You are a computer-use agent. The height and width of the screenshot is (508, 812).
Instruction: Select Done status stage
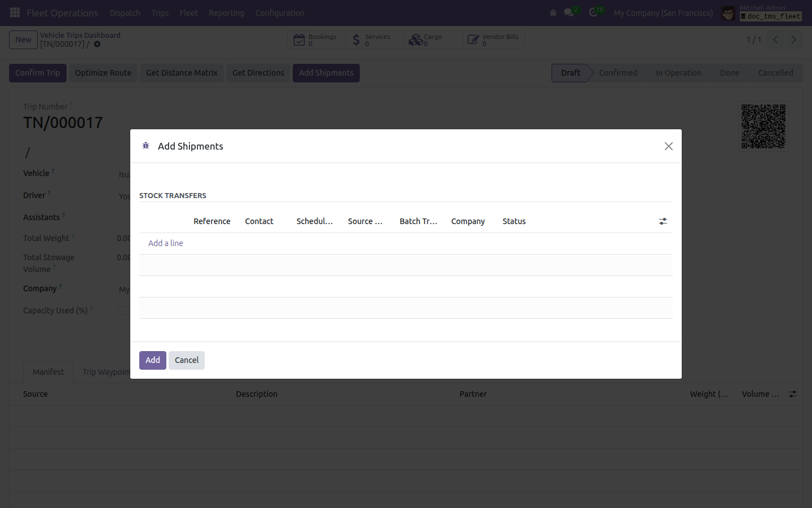[x=730, y=73]
